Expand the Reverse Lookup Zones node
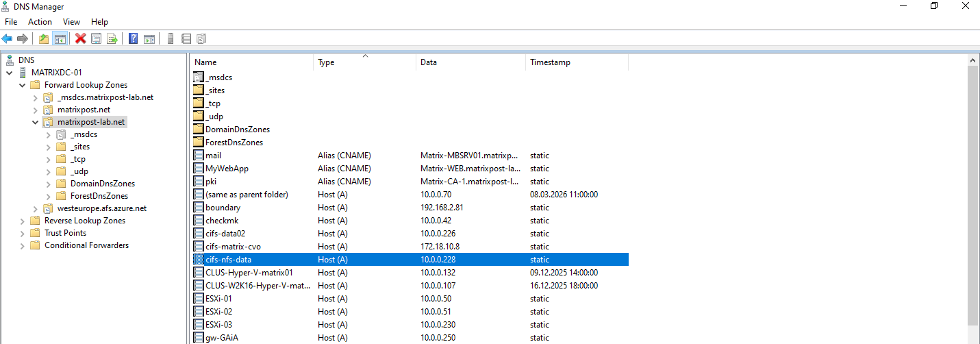Viewport: 980px width, 344px height. point(23,221)
